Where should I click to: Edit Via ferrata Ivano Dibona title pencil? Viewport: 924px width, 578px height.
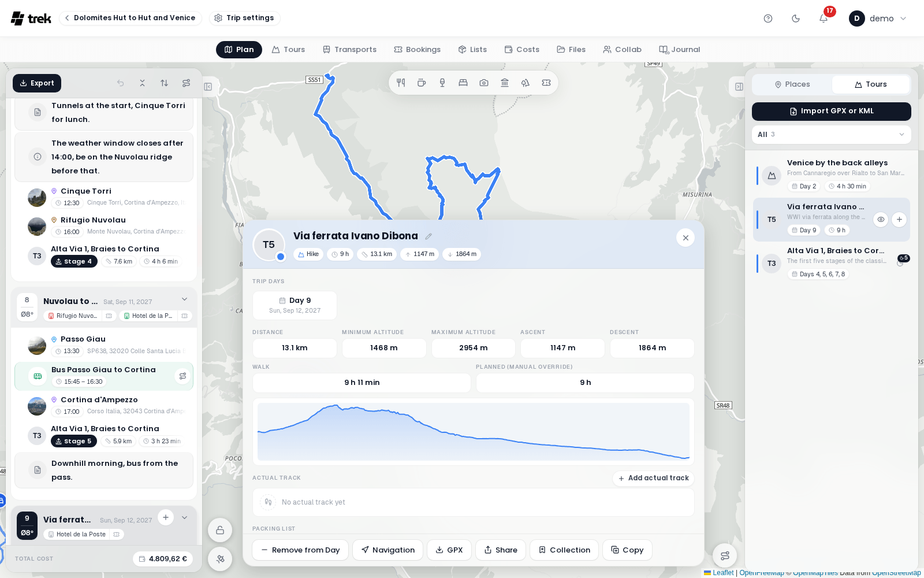(x=429, y=236)
